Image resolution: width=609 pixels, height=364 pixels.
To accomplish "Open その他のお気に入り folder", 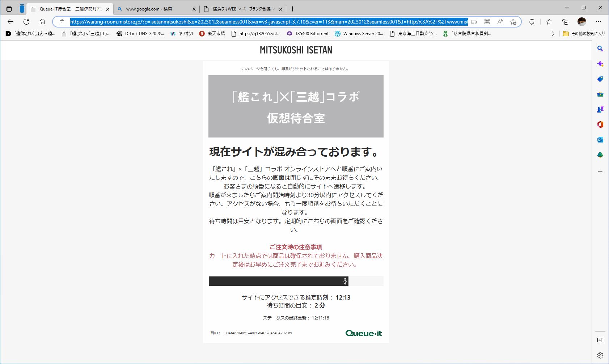I will coord(584,34).
